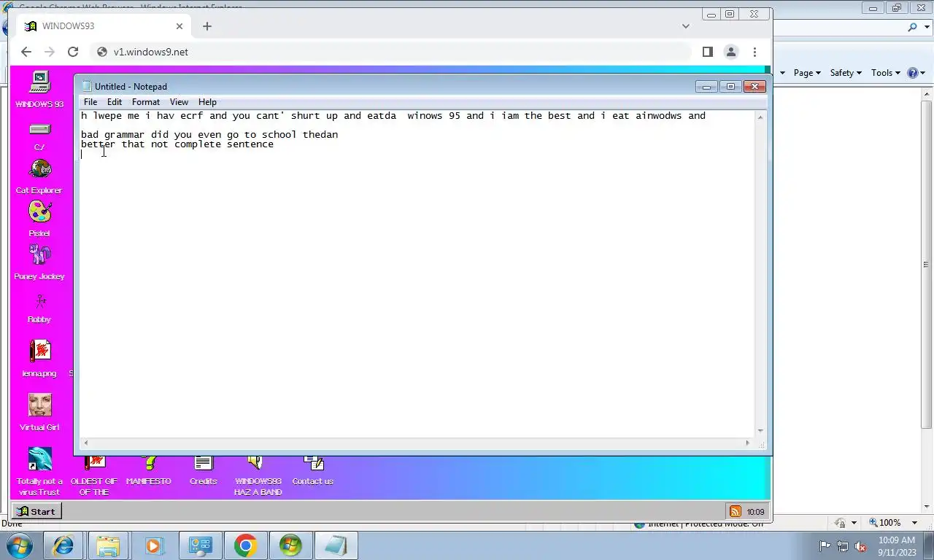Select the WINDOWS93 browser tab
934x560 pixels.
pyautogui.click(x=104, y=26)
